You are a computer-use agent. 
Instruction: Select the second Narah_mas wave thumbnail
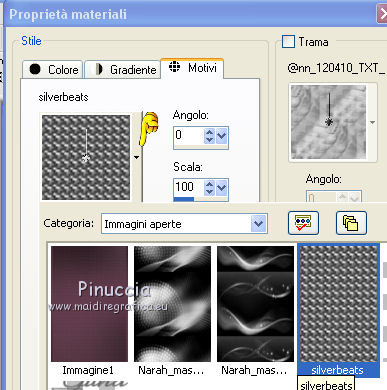click(x=255, y=304)
